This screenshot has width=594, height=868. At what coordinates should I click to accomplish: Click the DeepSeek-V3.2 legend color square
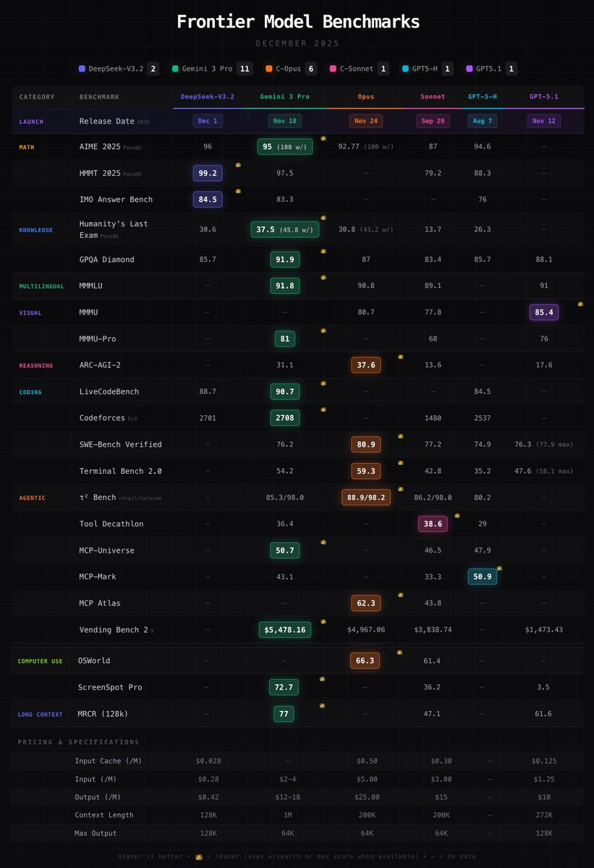coord(82,69)
